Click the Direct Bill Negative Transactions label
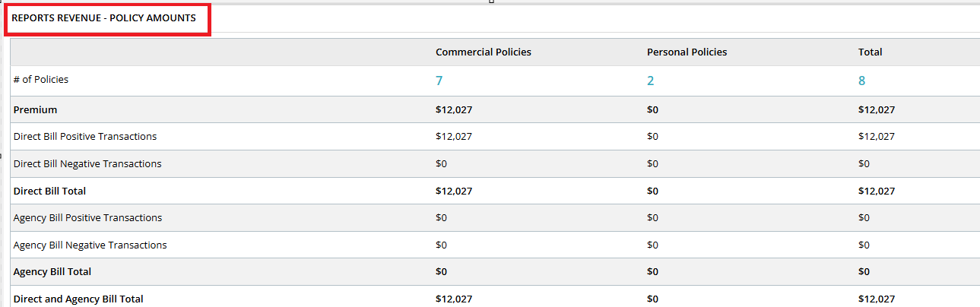 pyautogui.click(x=87, y=164)
